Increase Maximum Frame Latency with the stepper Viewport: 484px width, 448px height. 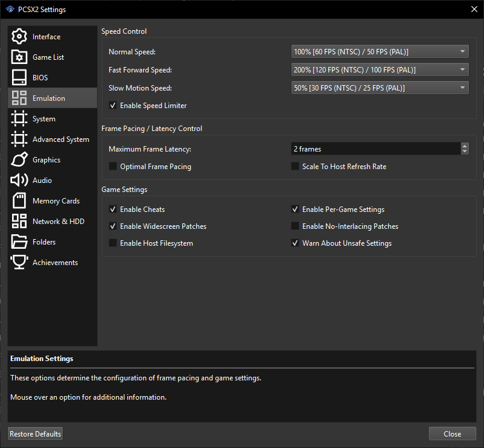pos(464,146)
